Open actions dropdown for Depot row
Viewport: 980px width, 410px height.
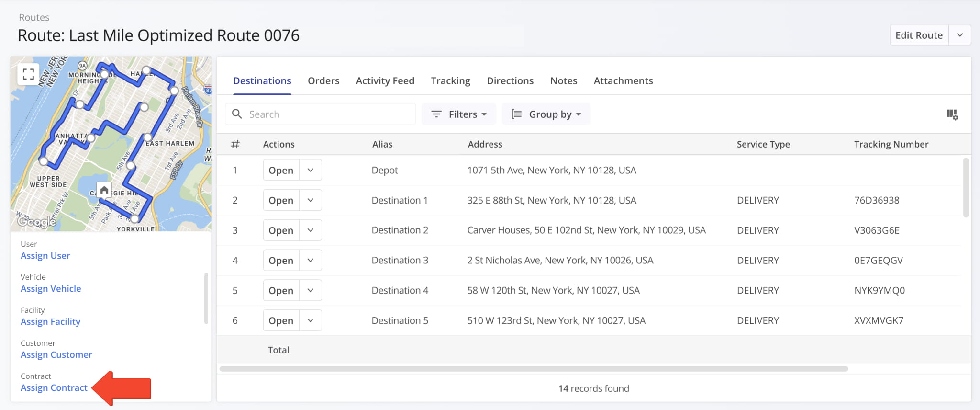click(x=311, y=170)
